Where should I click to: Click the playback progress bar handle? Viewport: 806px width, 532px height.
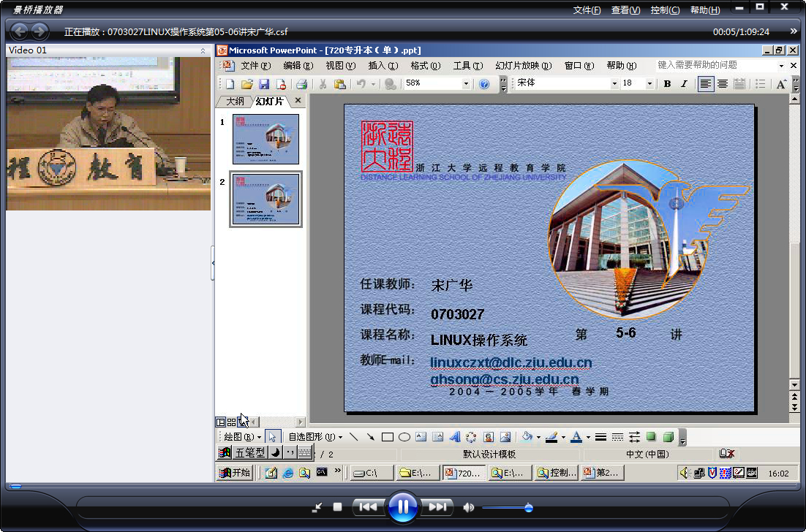coord(15,486)
